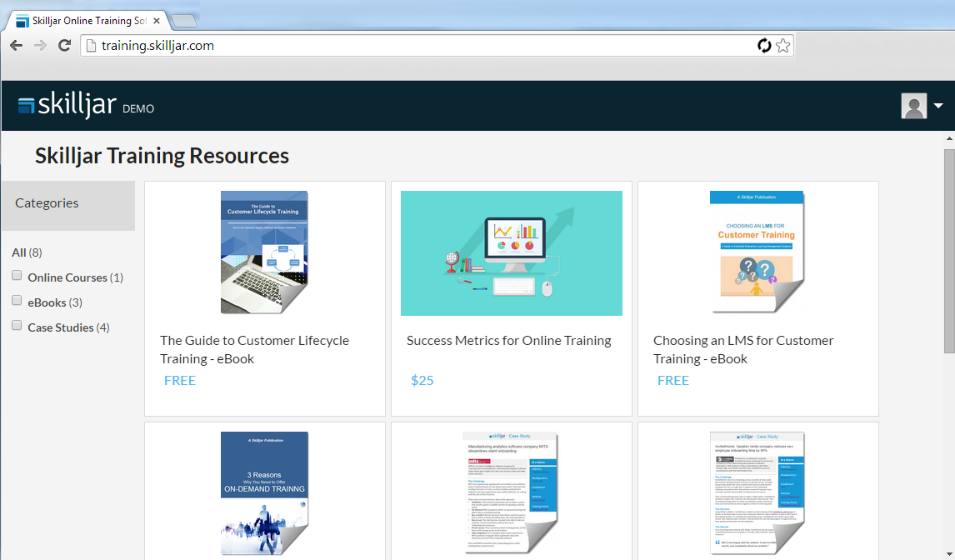This screenshot has height=560, width=955.
Task: Click the eBooks (3) label
Action: coord(55,302)
